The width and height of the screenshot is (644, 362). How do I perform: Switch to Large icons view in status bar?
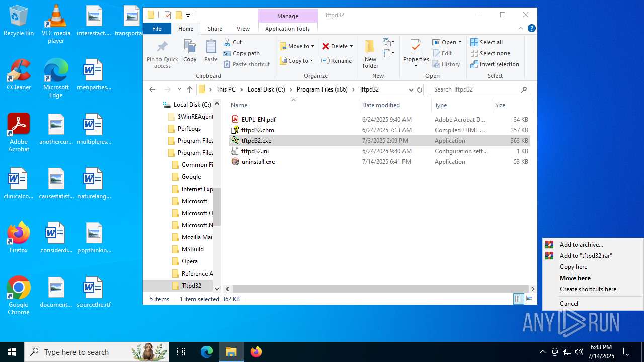pos(529,299)
